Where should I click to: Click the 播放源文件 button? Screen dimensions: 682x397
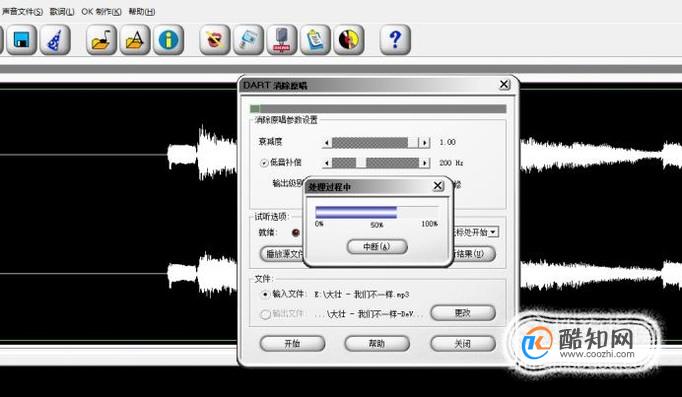(x=281, y=254)
